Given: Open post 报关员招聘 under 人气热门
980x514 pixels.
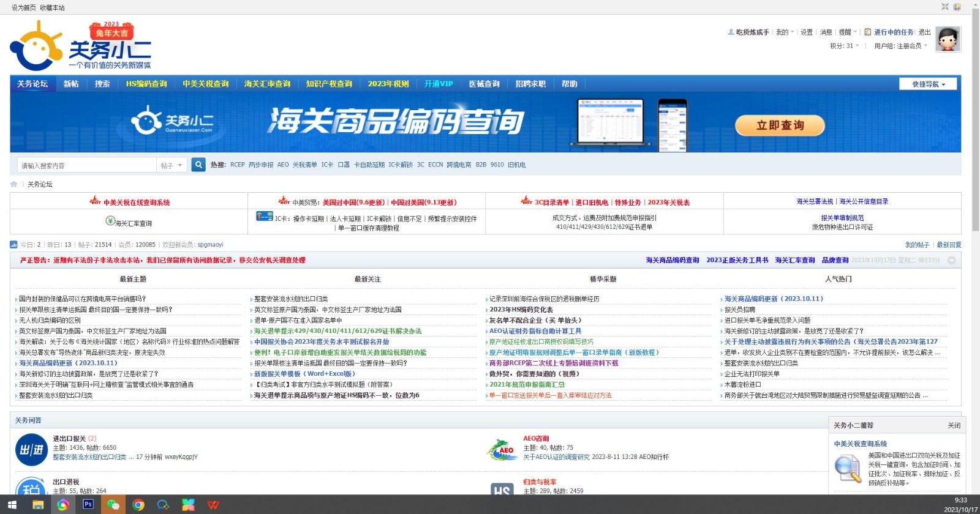Looking at the screenshot, I should (x=740, y=310).
